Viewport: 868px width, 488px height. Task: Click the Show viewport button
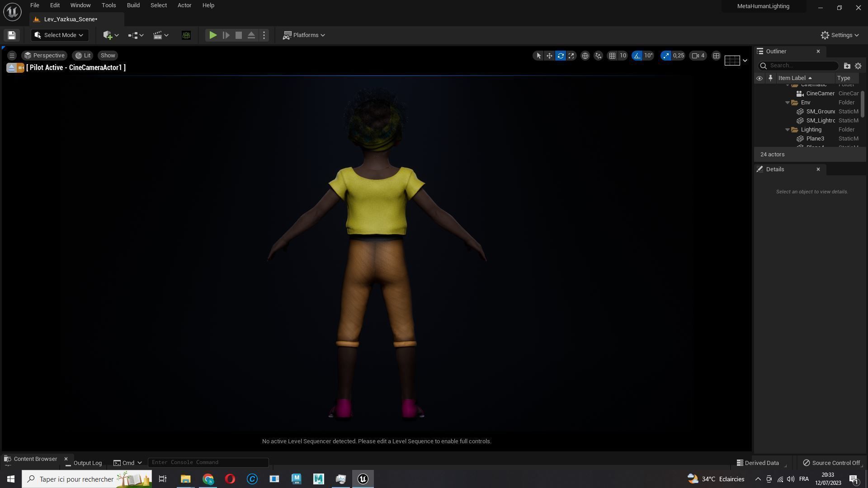[108, 56]
